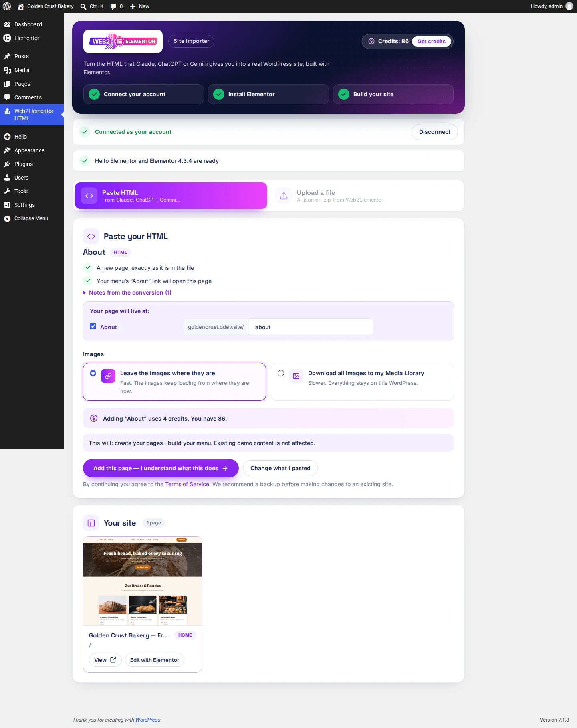
Task: Click the Get credits button
Action: pyautogui.click(x=432, y=41)
